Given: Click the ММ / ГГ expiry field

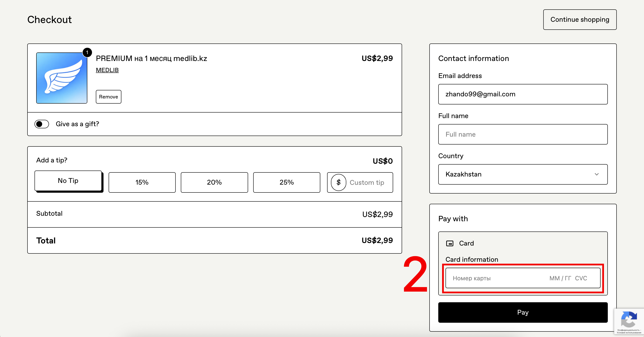Looking at the screenshot, I should (x=560, y=278).
